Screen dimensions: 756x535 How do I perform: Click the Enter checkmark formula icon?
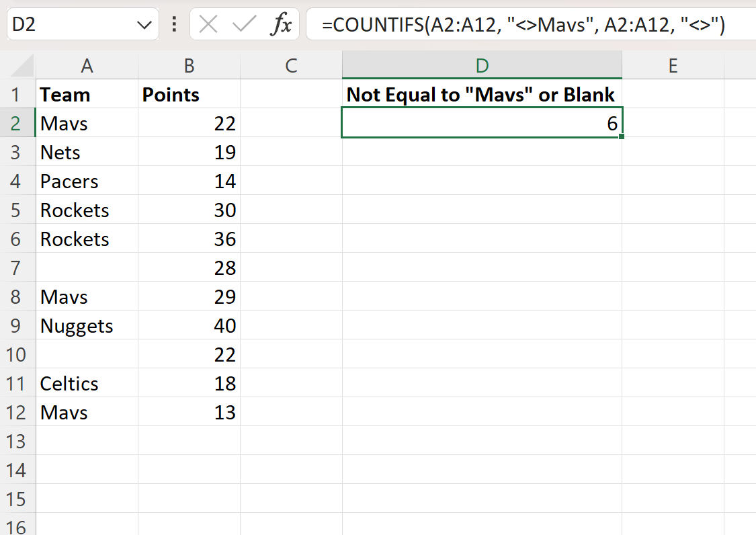[244, 25]
